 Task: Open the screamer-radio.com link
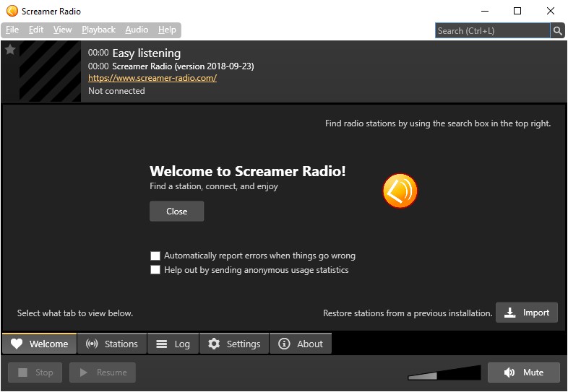tap(152, 78)
